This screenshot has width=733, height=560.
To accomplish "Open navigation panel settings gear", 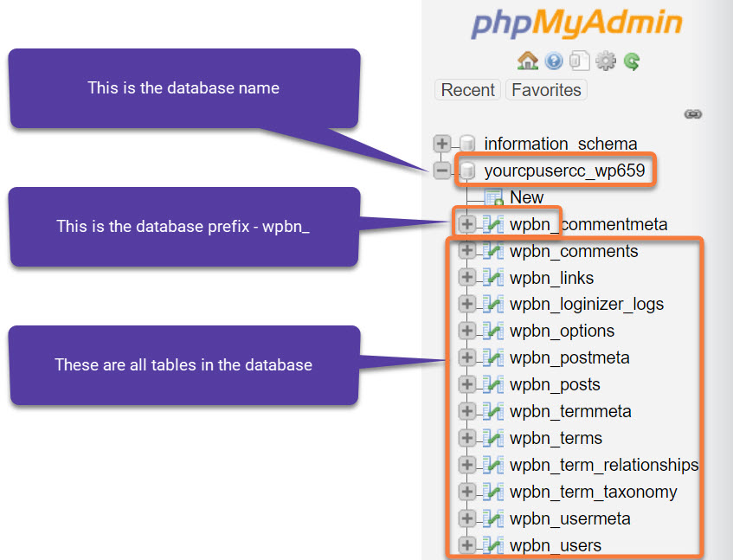I will coord(606,61).
